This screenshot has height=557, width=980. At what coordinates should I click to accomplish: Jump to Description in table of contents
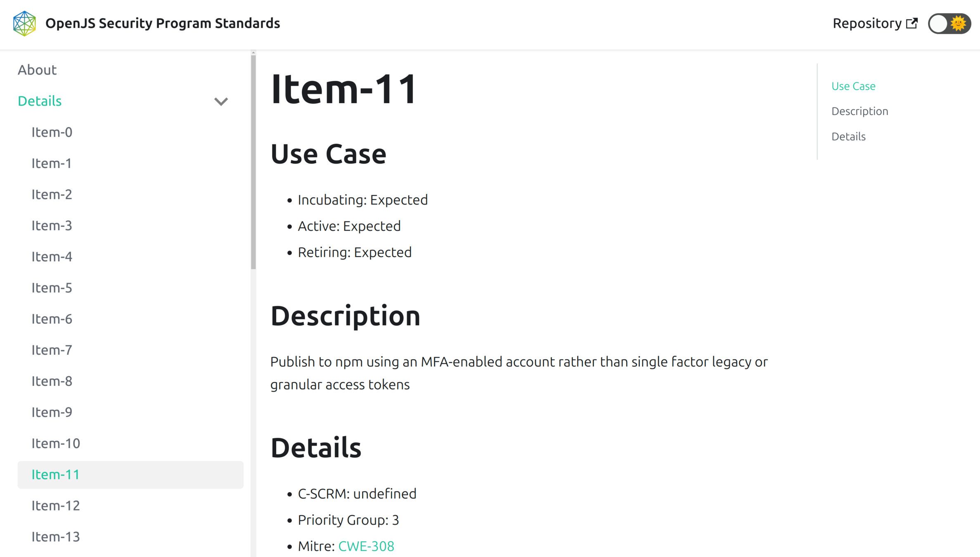[x=859, y=111]
